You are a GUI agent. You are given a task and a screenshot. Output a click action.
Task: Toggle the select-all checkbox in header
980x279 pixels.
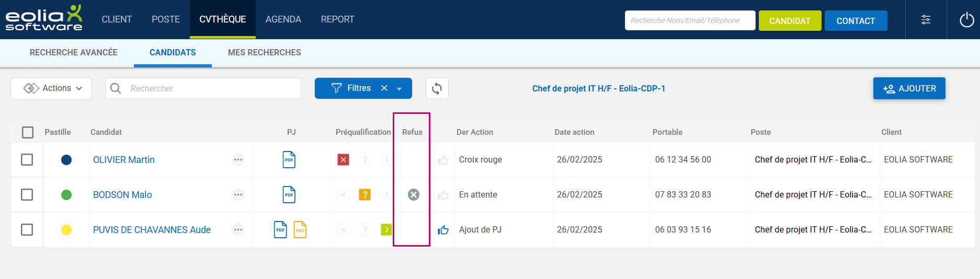coord(28,132)
